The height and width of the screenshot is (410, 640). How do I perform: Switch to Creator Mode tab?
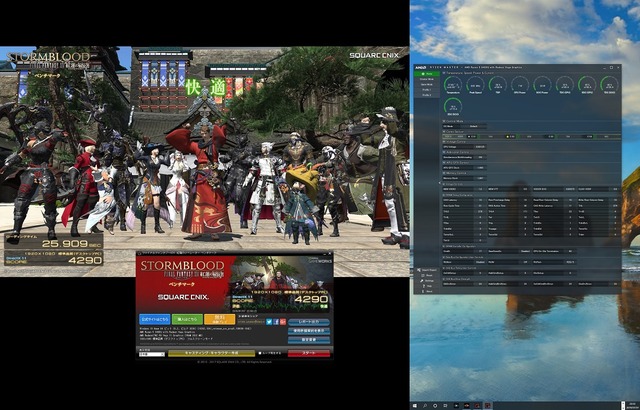[x=427, y=79]
